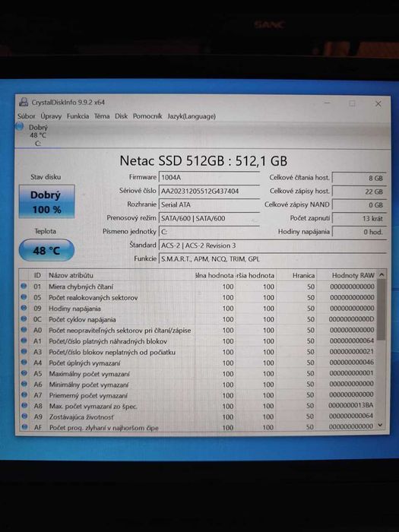
Task: Click the 0 GB NAND writes field
Action: click(359, 205)
